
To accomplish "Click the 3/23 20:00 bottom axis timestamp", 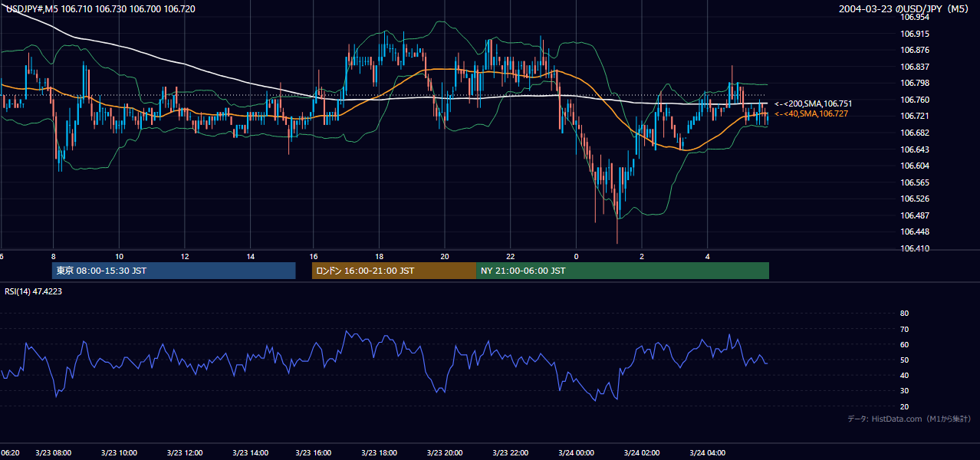I will tap(446, 452).
